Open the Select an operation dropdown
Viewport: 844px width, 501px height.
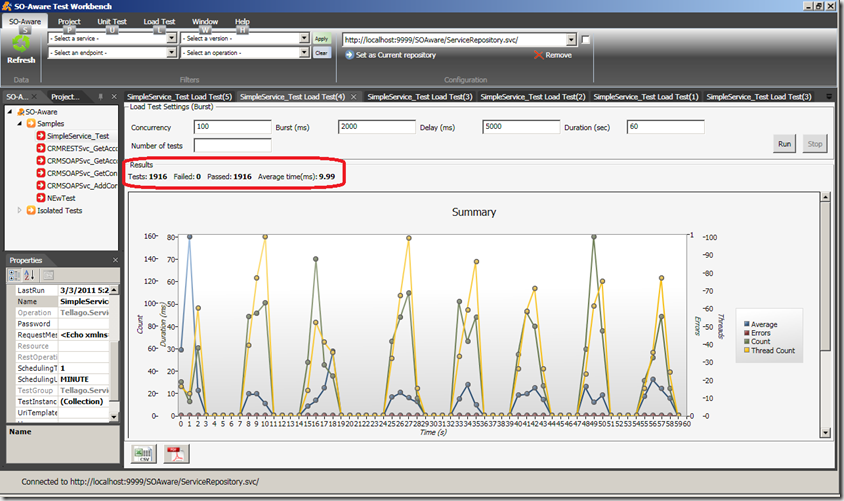pyautogui.click(x=304, y=52)
